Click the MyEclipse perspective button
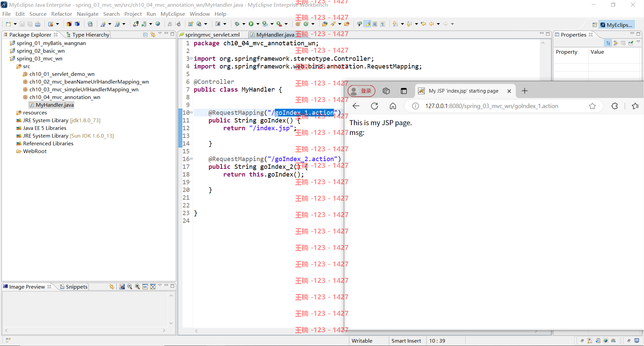The image size is (644, 346). 616,25
